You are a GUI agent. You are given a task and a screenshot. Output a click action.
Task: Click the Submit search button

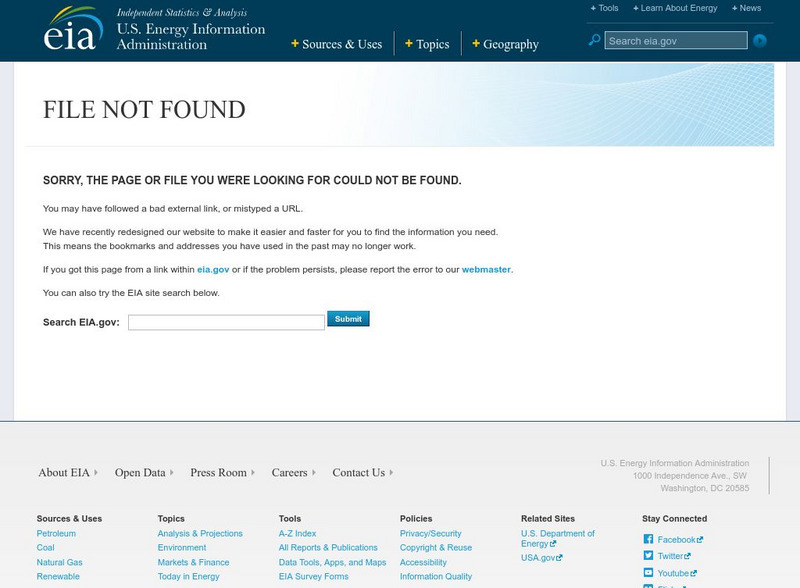[348, 318]
